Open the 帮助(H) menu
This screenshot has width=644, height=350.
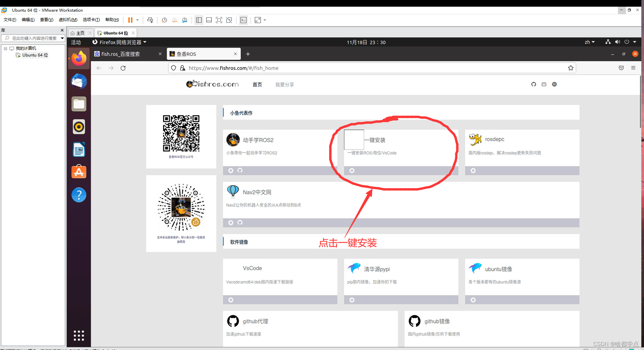[x=112, y=20]
